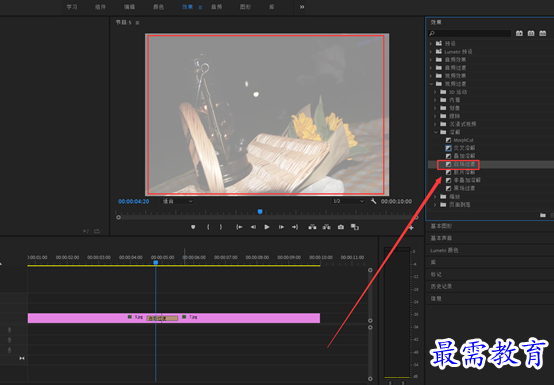Viewport: 554px width, 385px height.
Task: Step back one frame
Action: (253, 227)
